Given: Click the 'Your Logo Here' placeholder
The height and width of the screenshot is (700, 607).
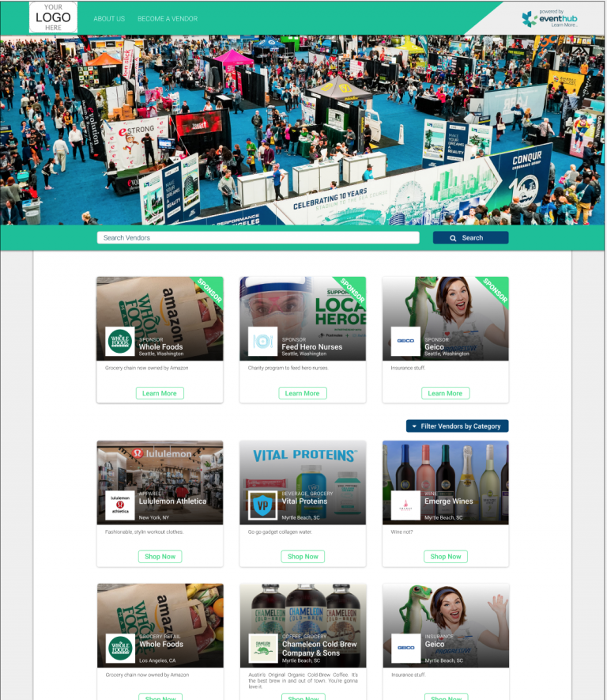Looking at the screenshot, I should (53, 17).
